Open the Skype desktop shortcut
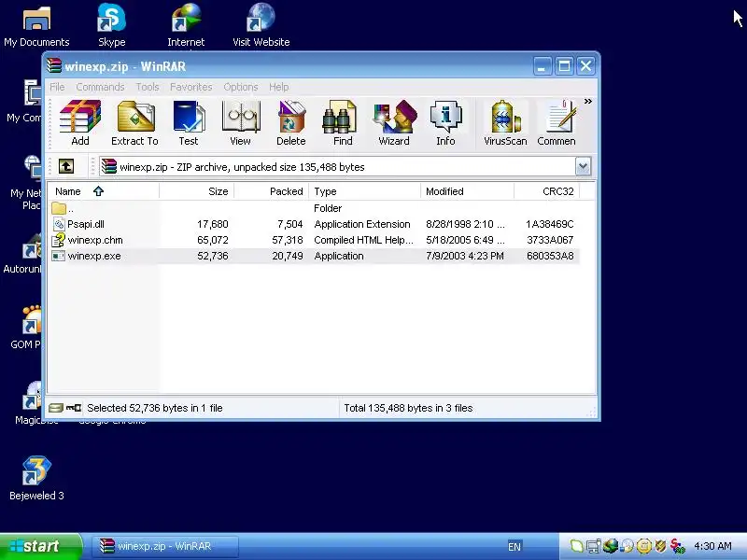This screenshot has width=747, height=560. click(111, 27)
